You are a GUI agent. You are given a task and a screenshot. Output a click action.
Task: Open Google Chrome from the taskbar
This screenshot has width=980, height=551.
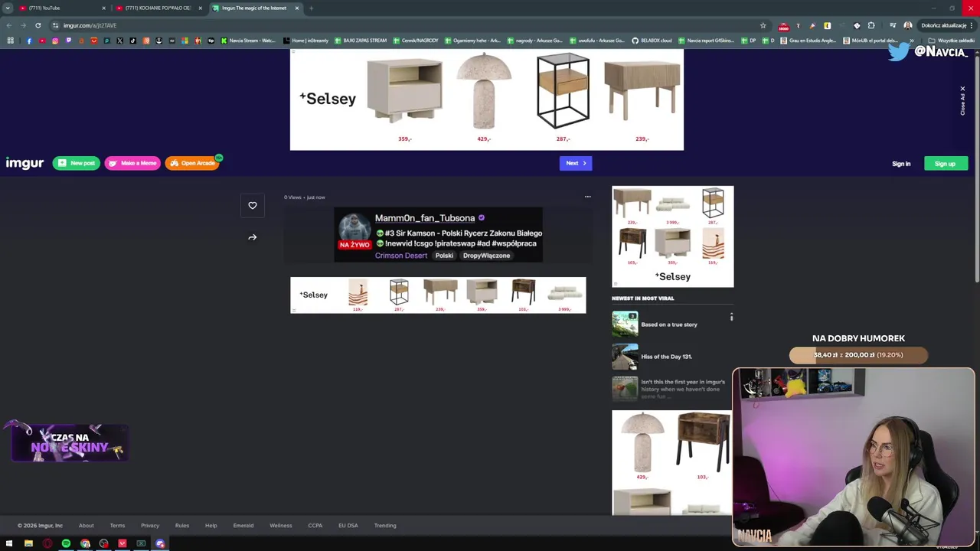tap(85, 543)
